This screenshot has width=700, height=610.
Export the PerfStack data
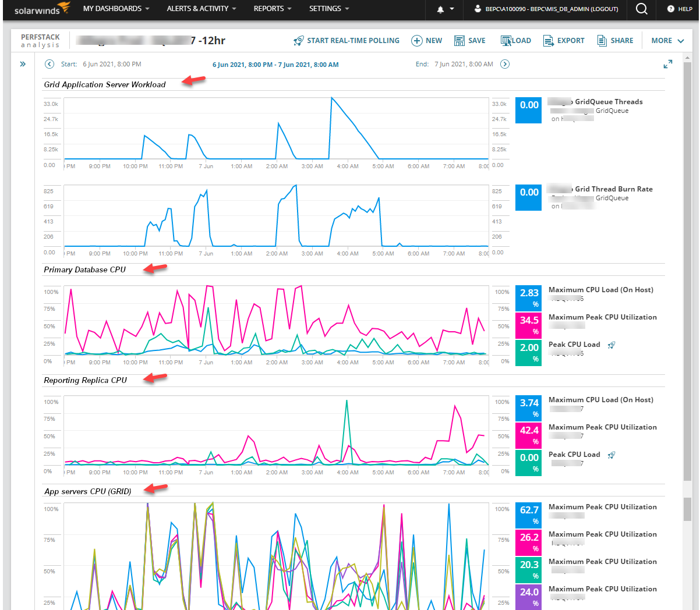pyautogui.click(x=564, y=41)
